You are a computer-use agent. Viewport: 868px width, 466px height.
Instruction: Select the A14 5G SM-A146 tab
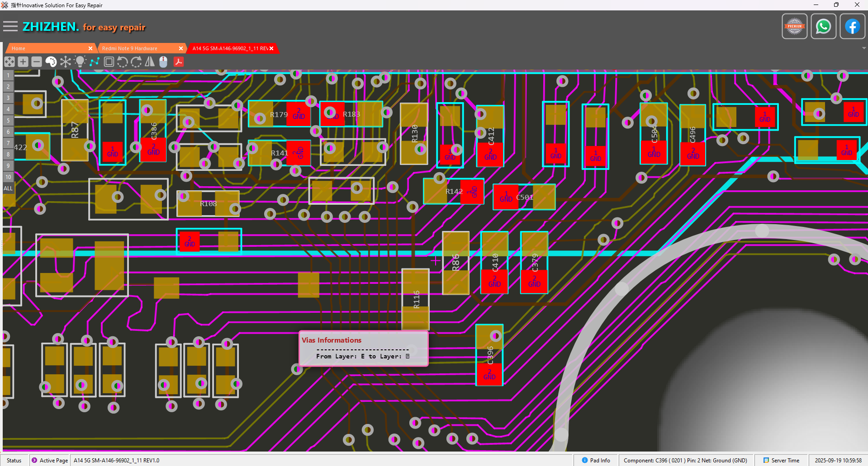point(230,48)
